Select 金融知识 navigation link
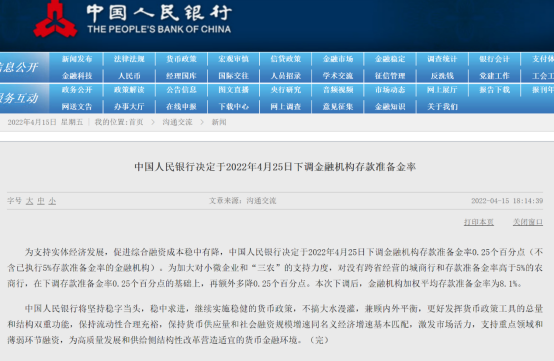 (x=390, y=106)
